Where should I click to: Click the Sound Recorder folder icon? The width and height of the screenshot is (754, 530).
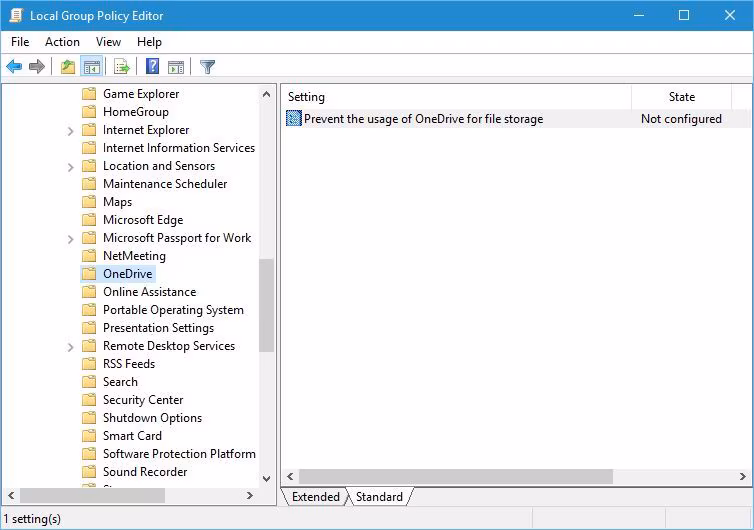(x=89, y=472)
